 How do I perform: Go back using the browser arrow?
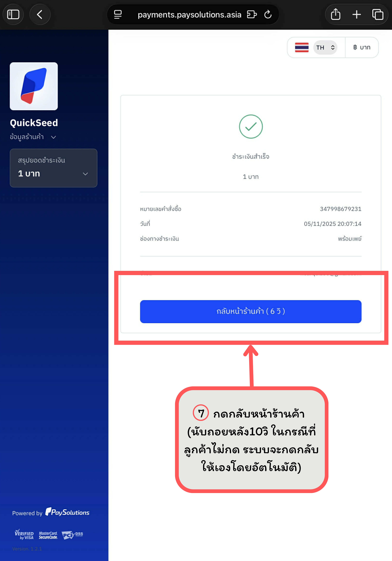coord(40,14)
